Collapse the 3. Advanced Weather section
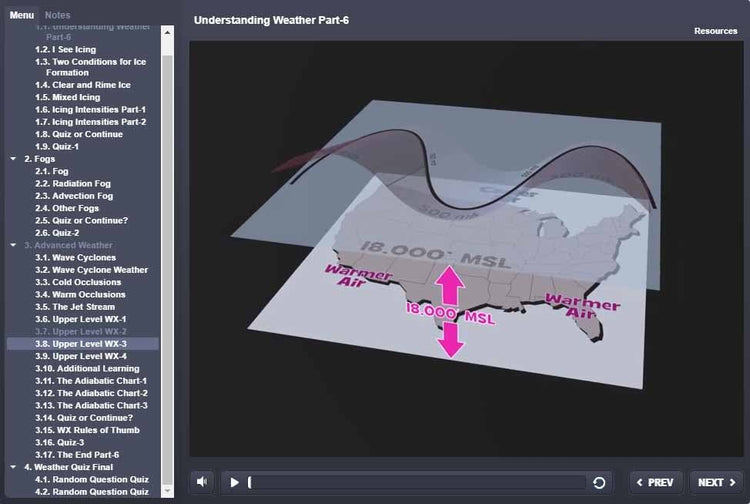Viewport: 750px width, 504px height. [13, 245]
